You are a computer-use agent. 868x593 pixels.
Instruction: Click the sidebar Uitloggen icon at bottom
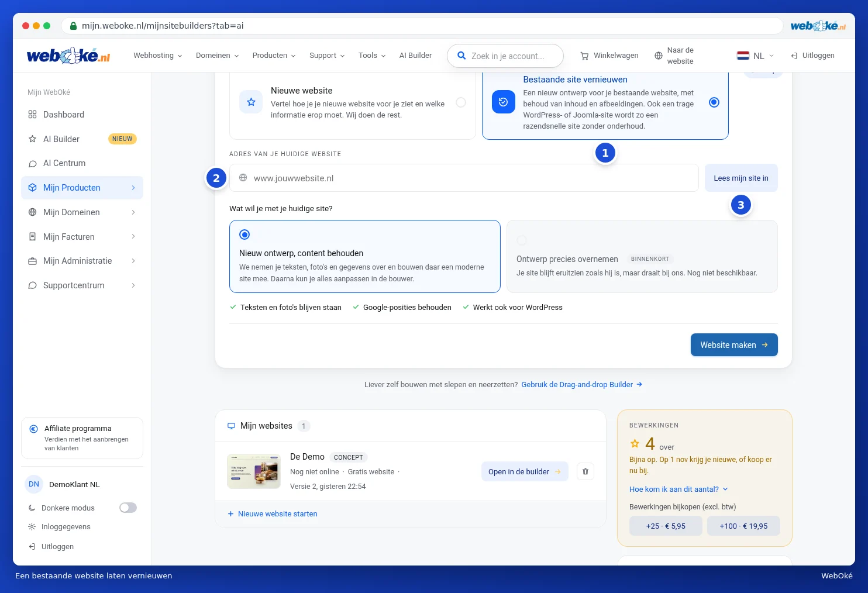pyautogui.click(x=32, y=547)
